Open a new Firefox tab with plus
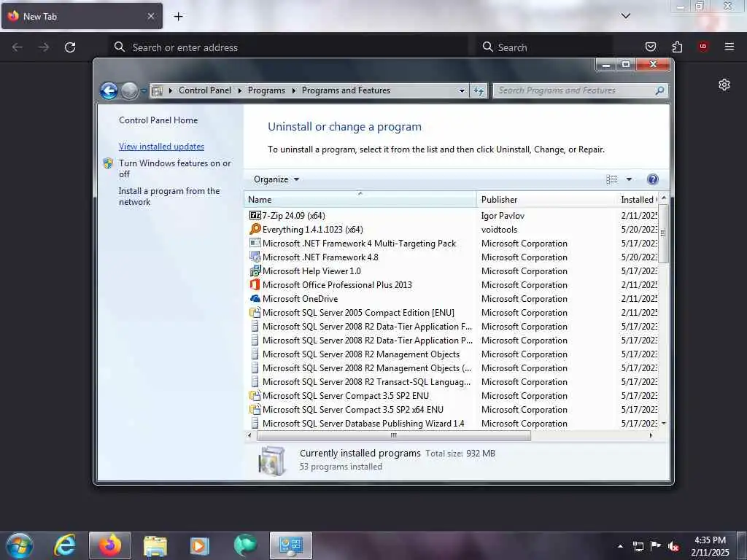 pyautogui.click(x=178, y=17)
